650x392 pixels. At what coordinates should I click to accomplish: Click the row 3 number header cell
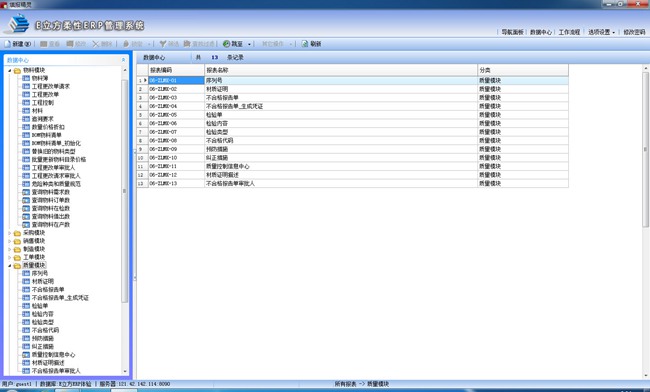point(142,98)
